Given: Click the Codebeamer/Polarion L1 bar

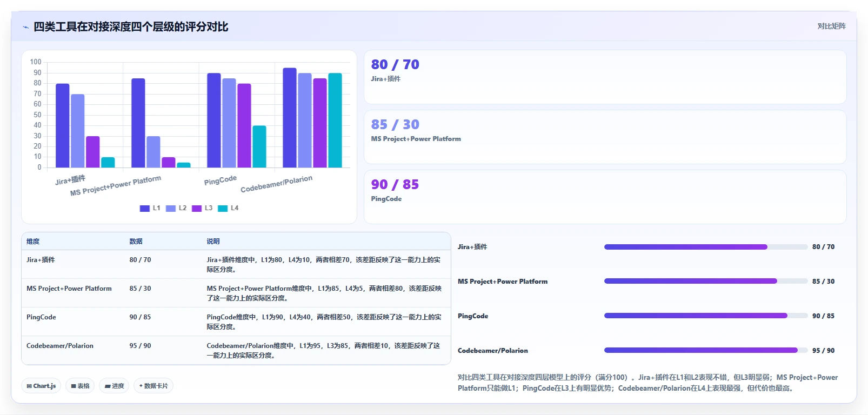Looking at the screenshot, I should (290, 118).
